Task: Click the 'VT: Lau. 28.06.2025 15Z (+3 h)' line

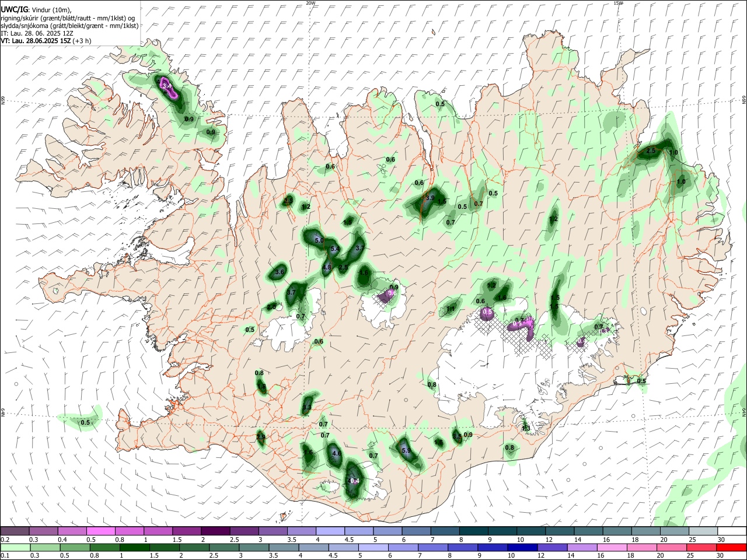Action: (46, 41)
